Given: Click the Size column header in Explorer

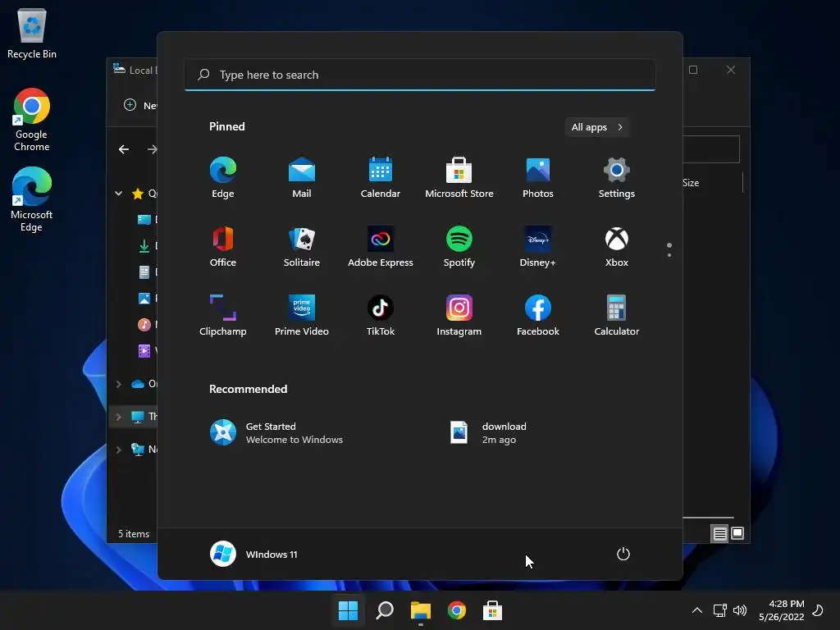Looking at the screenshot, I should (691, 183).
